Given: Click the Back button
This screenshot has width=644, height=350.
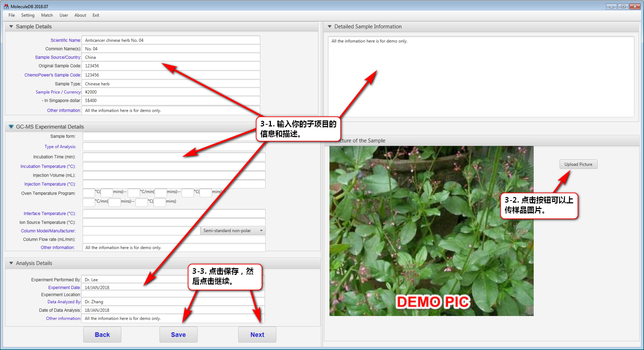Looking at the screenshot, I should click(x=102, y=335).
